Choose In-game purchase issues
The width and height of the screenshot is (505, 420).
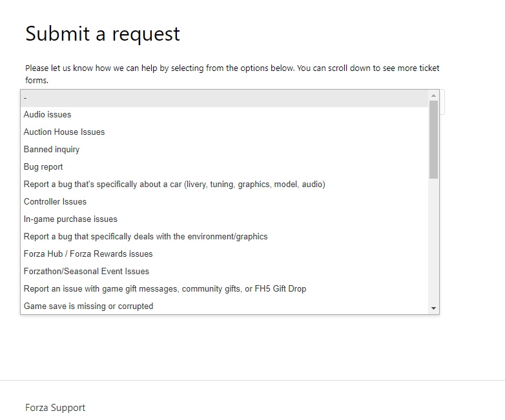point(70,219)
